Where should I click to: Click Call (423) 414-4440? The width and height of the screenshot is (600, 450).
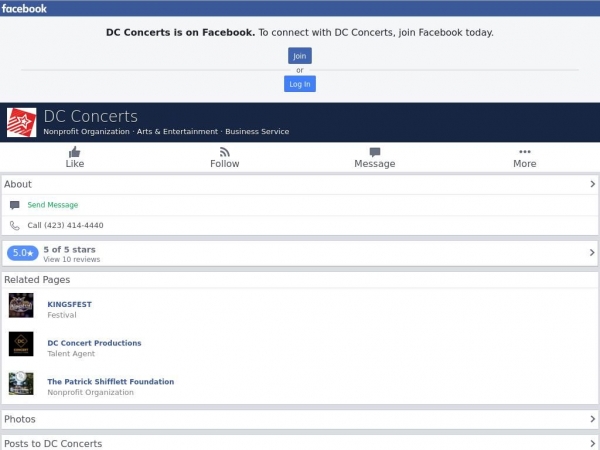point(65,225)
